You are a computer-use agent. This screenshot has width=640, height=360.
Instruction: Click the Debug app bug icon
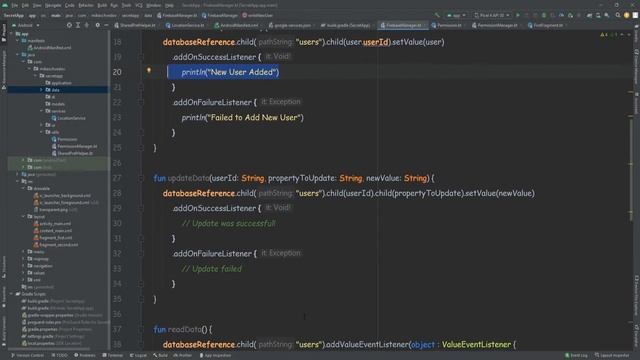click(x=544, y=16)
